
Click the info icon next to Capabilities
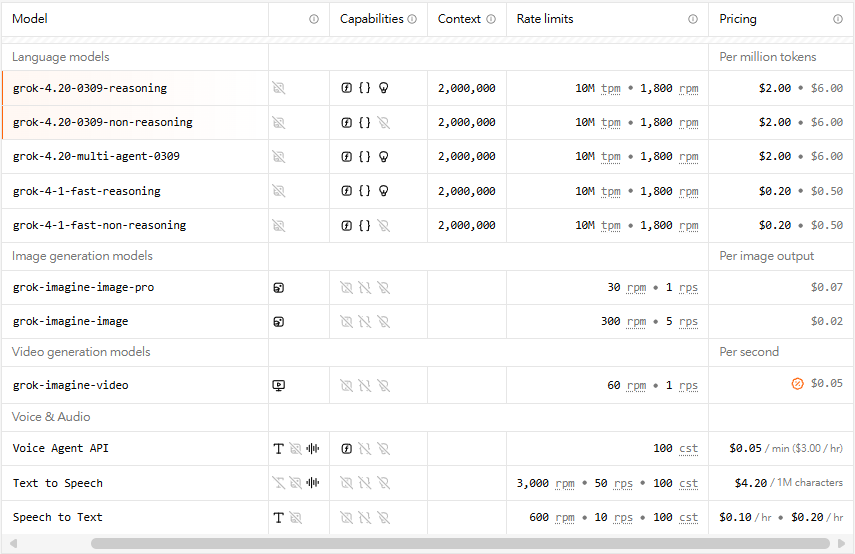tap(412, 19)
